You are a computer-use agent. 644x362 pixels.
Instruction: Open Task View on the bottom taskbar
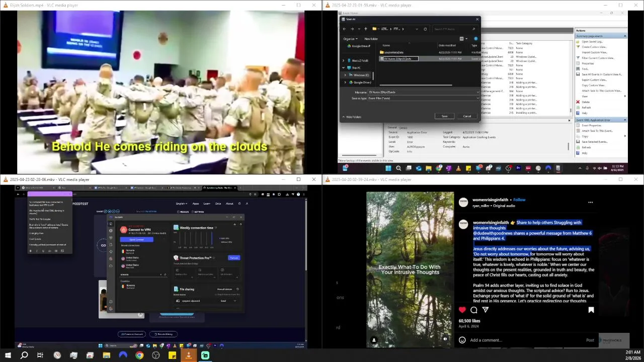pyautogui.click(x=40, y=355)
